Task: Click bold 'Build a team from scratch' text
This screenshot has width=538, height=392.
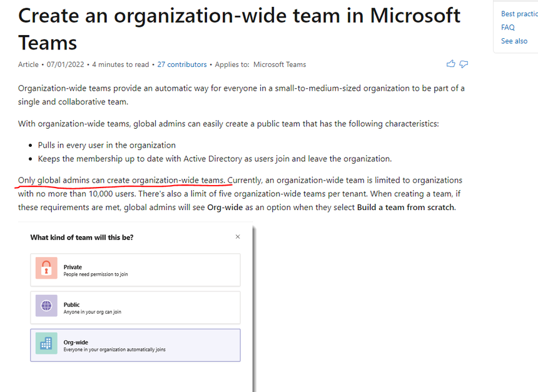Action: (x=405, y=207)
